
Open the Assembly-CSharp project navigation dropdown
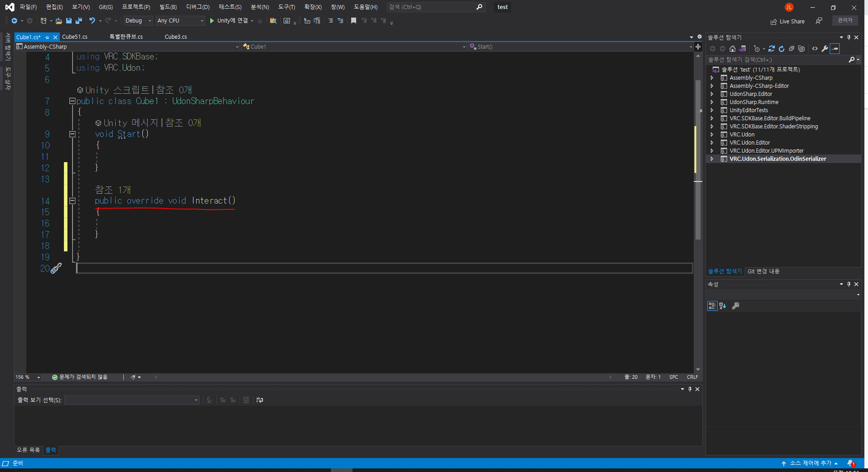point(128,47)
